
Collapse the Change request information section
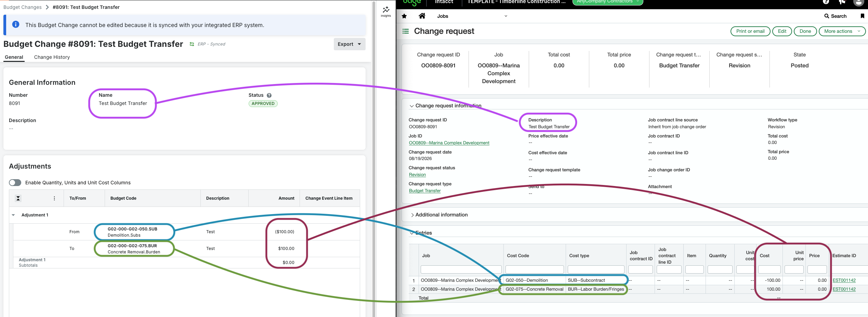pyautogui.click(x=412, y=106)
